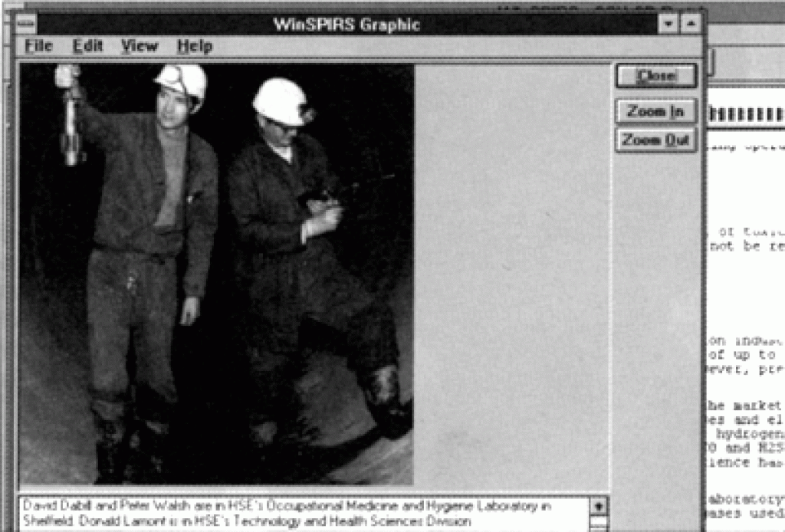Screen dimensions: 785x532
Task: Click the Close button beside the image
Action: pyautogui.click(x=656, y=76)
